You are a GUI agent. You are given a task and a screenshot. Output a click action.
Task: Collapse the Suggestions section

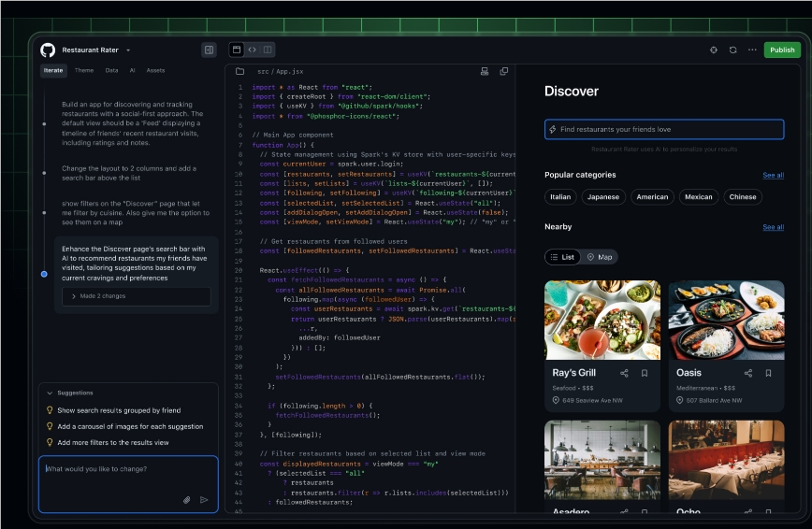click(x=51, y=393)
